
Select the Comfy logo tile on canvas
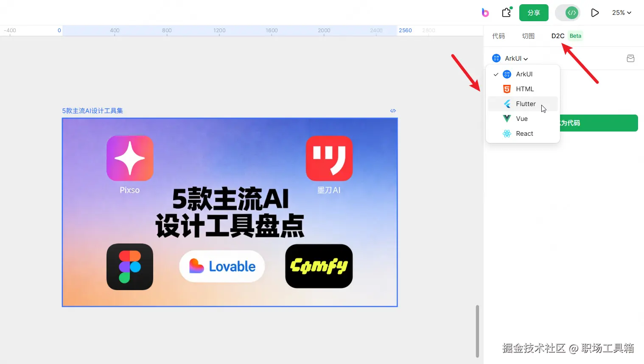point(319,266)
